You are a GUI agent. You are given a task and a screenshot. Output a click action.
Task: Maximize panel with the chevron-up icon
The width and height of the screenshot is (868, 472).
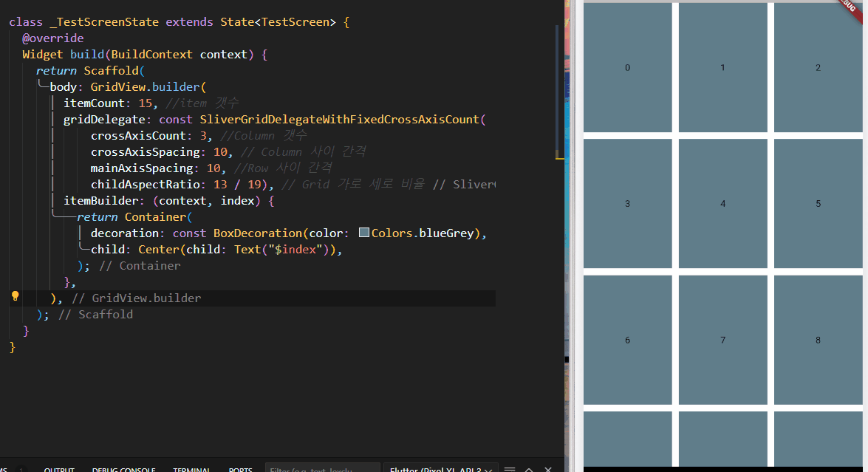[529, 469]
